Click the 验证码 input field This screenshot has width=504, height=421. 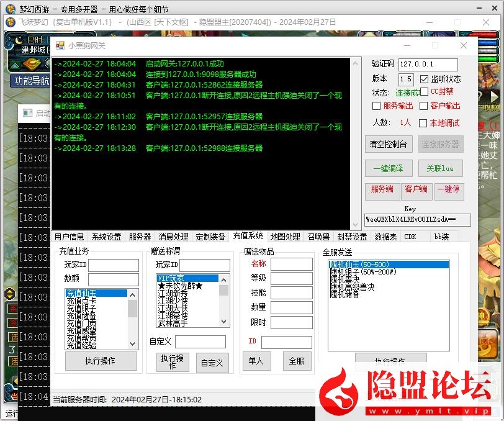point(428,65)
